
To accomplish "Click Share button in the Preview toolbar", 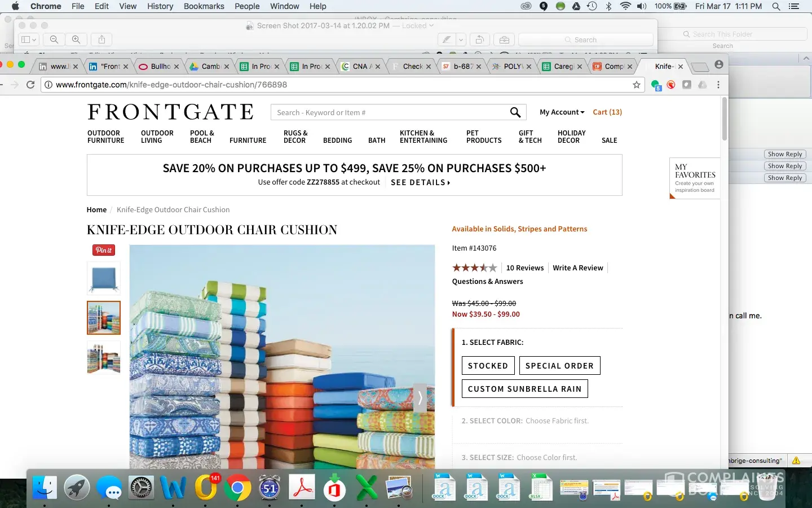I will [x=101, y=40].
